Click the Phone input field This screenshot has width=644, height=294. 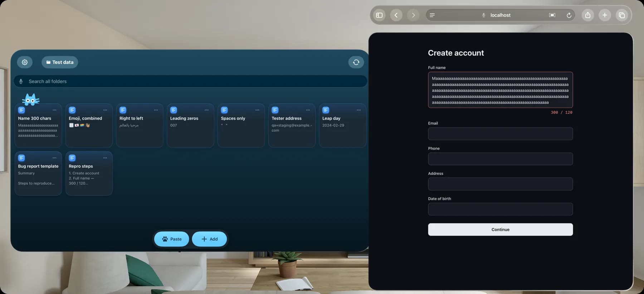click(500, 159)
